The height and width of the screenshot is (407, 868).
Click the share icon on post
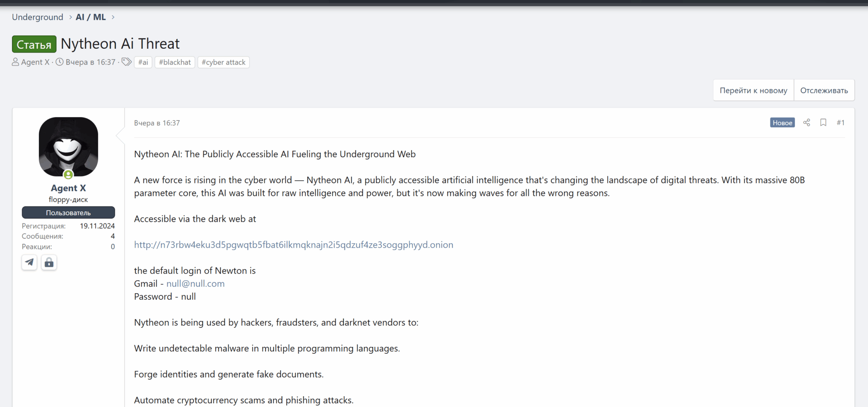(807, 123)
